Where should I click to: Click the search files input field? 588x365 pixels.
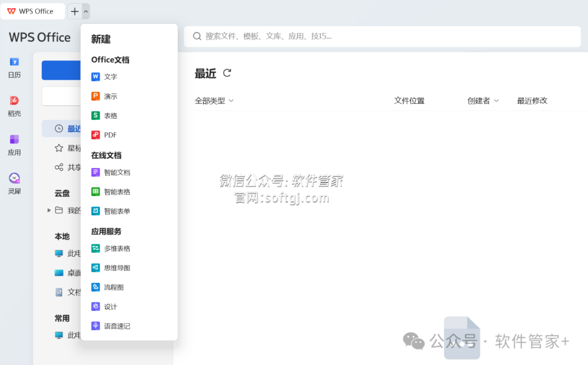point(382,36)
